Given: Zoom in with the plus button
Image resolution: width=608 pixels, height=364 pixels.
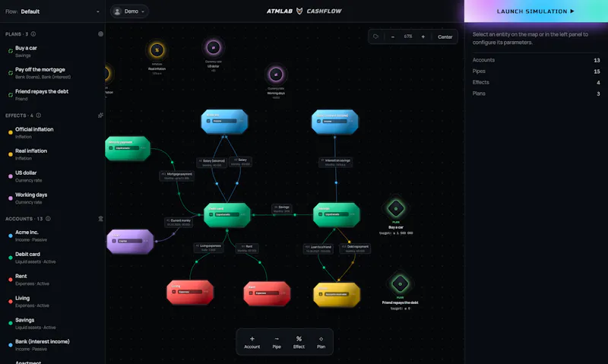Looking at the screenshot, I should (x=423, y=36).
